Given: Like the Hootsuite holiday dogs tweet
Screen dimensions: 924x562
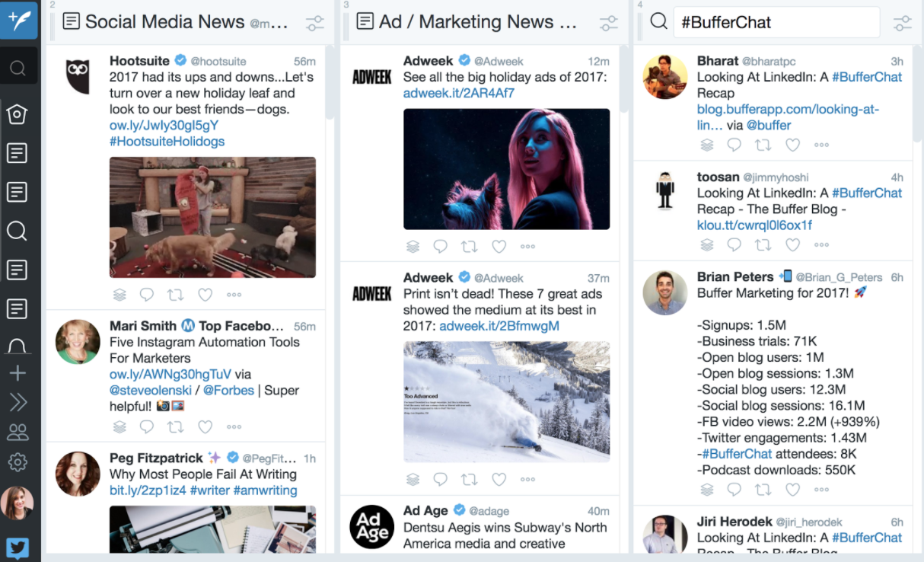Looking at the screenshot, I should [205, 294].
